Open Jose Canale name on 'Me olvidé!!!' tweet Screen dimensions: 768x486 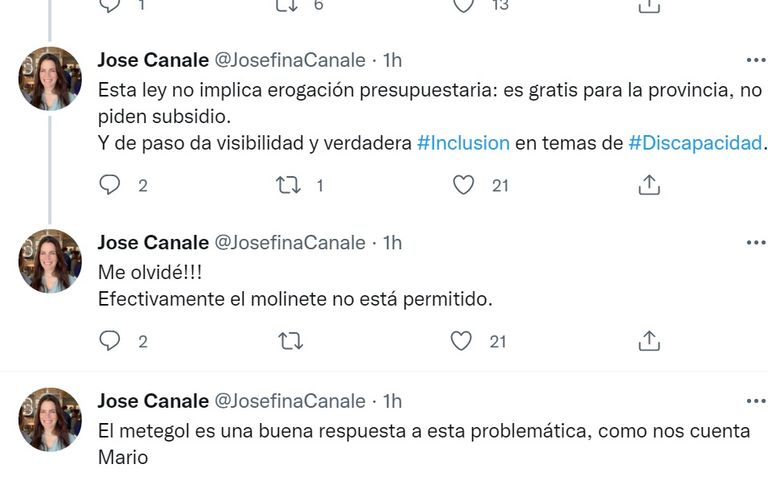[153, 243]
